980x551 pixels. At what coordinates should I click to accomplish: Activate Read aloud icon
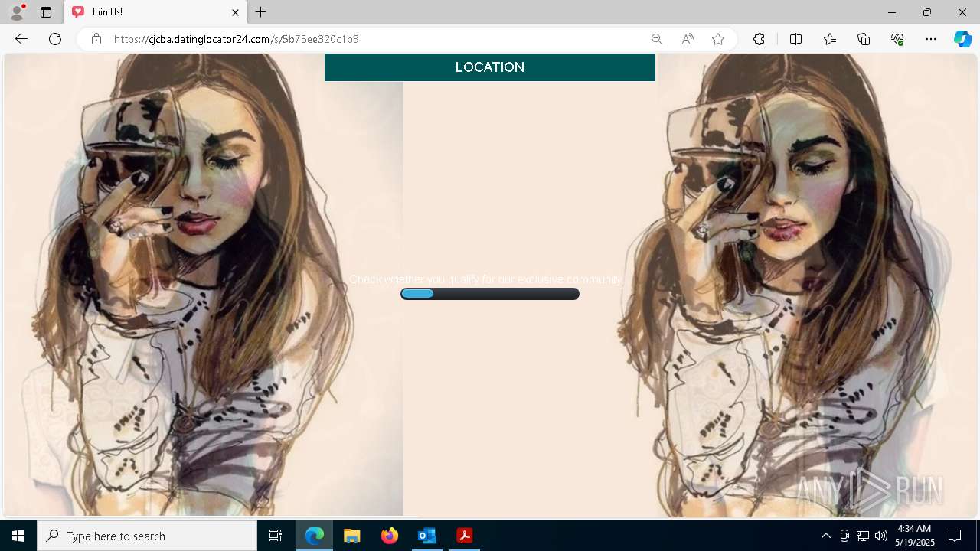tap(688, 39)
